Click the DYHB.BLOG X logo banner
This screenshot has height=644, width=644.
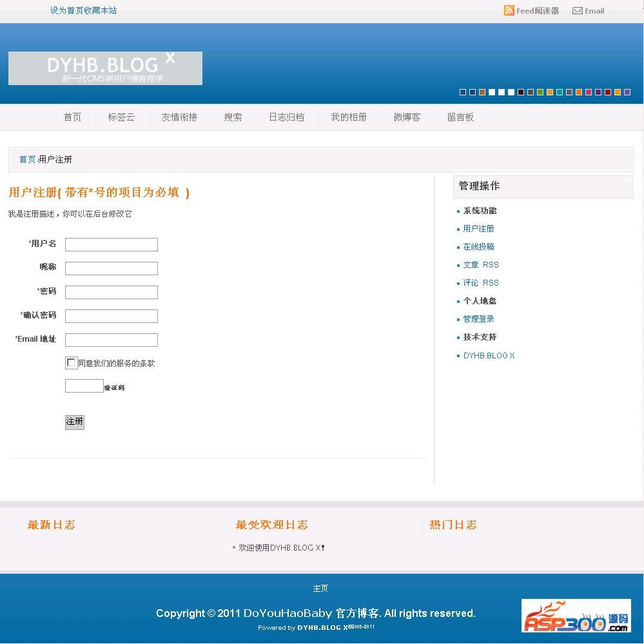click(x=105, y=68)
